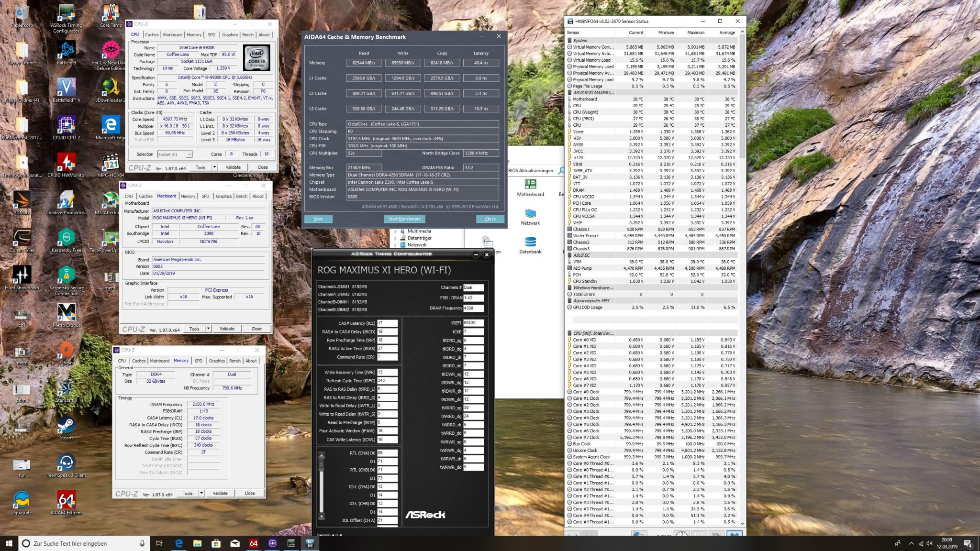Open the Conan Exiles desktop shortcut
Viewport: 980px width, 551px height.
pos(22,240)
